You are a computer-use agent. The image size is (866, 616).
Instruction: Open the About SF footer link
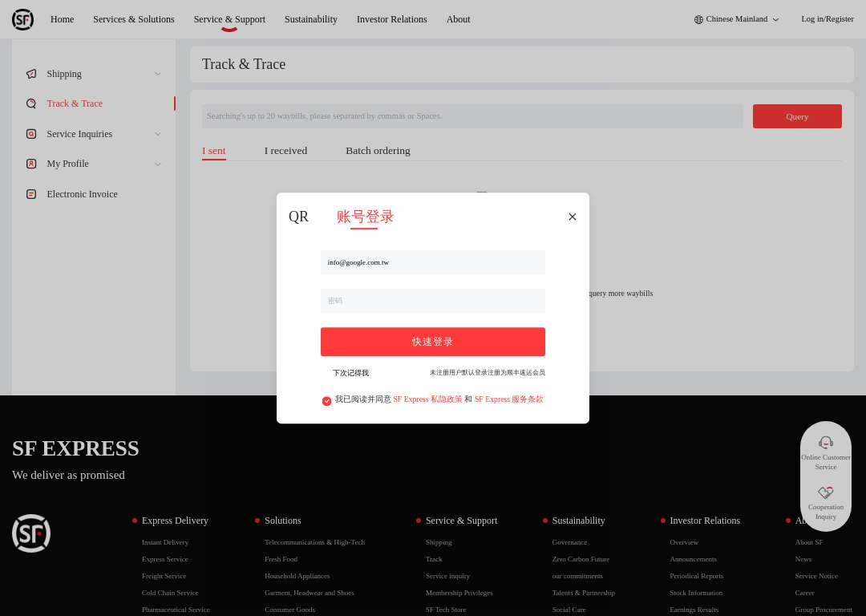pyautogui.click(x=809, y=542)
